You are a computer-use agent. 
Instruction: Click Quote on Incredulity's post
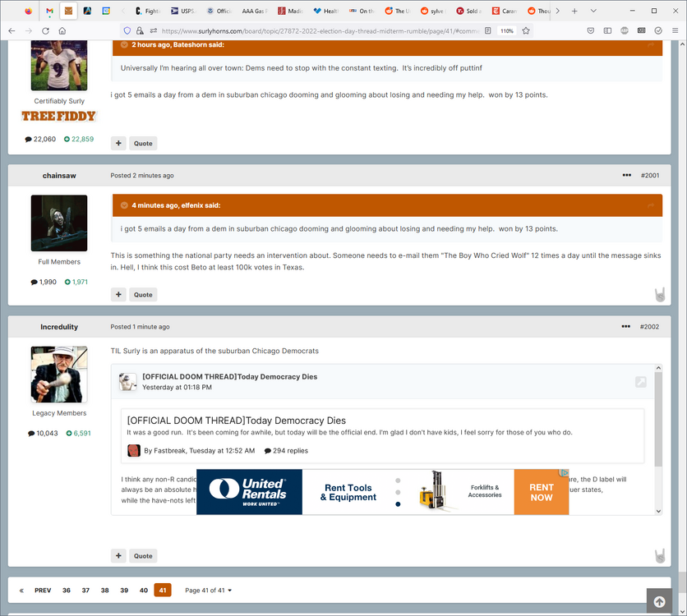143,555
